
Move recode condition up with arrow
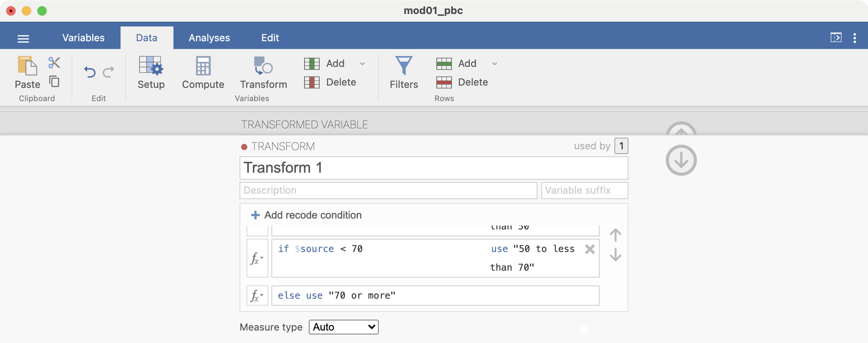[615, 235]
